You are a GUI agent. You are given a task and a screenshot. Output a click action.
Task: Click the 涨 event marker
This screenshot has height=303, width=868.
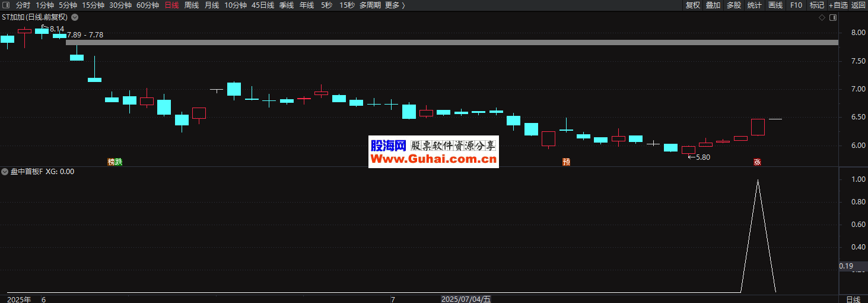tap(757, 162)
